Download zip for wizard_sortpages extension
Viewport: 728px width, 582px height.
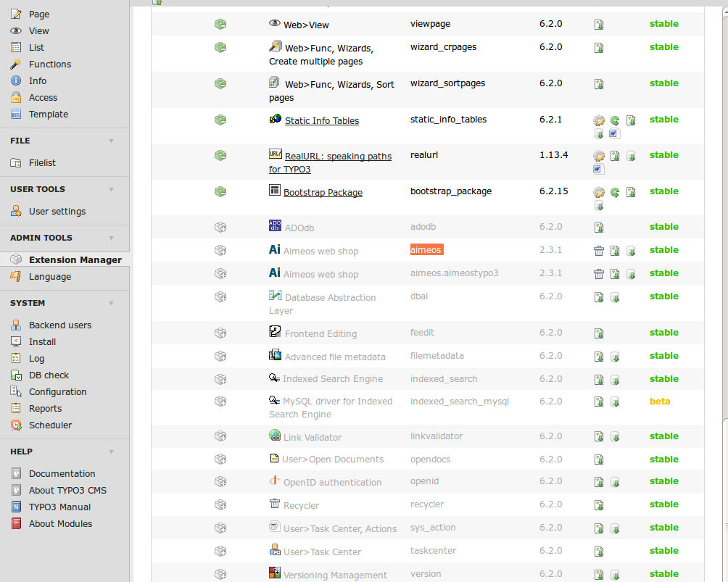pyautogui.click(x=599, y=84)
